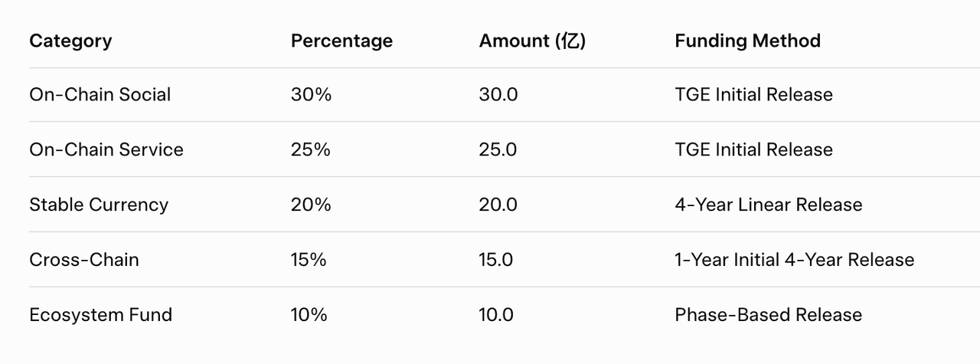Click the 15% percentage value
Image resolution: width=980 pixels, height=364 pixels.
[309, 260]
